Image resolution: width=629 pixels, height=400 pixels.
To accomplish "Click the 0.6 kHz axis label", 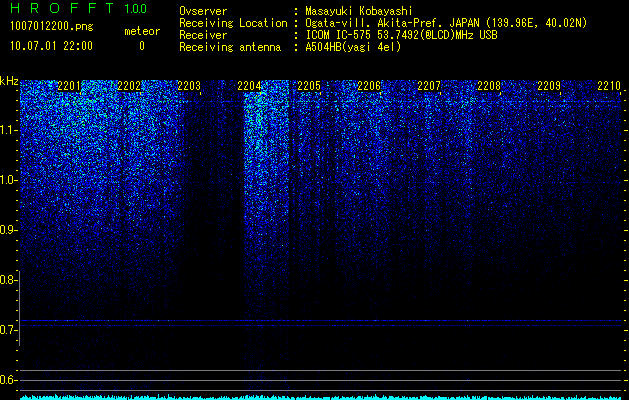I will (x=8, y=380).
